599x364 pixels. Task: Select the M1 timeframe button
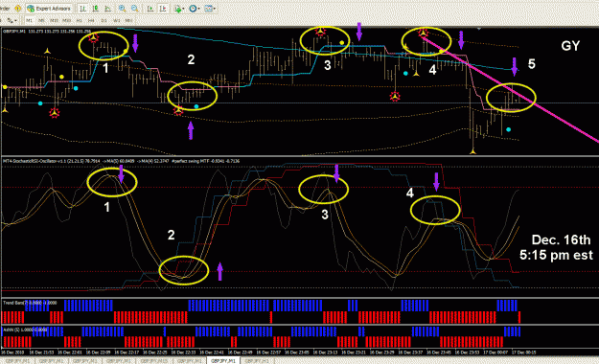[x=30, y=21]
